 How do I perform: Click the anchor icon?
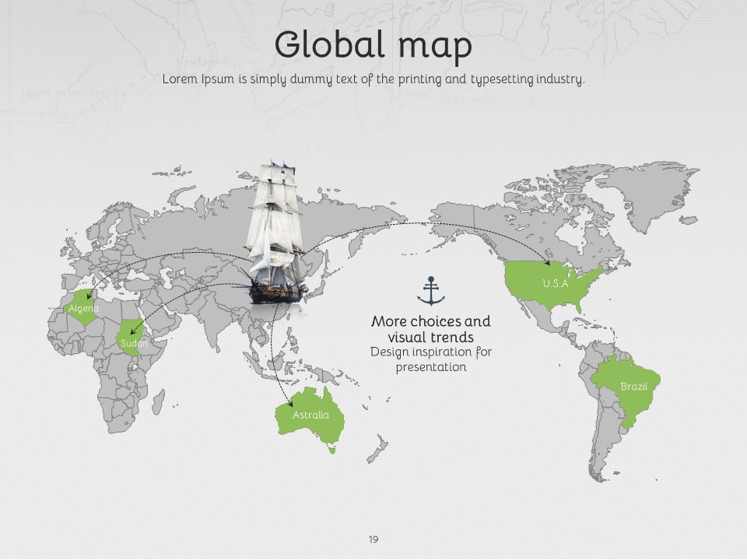[x=430, y=291]
